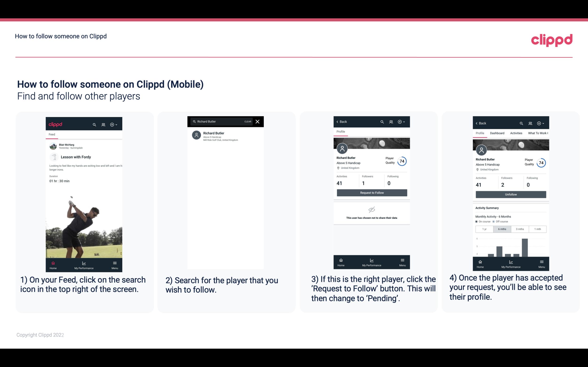
Task: Click the Menu icon in bottom bar
Action: [115, 263]
